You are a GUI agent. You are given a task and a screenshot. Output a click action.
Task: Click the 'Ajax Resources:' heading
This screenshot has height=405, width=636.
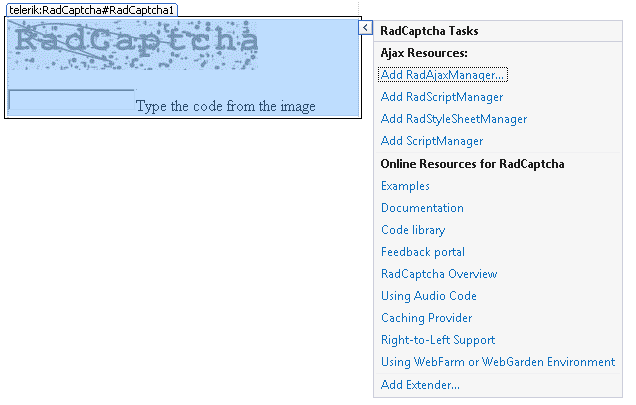point(424,53)
